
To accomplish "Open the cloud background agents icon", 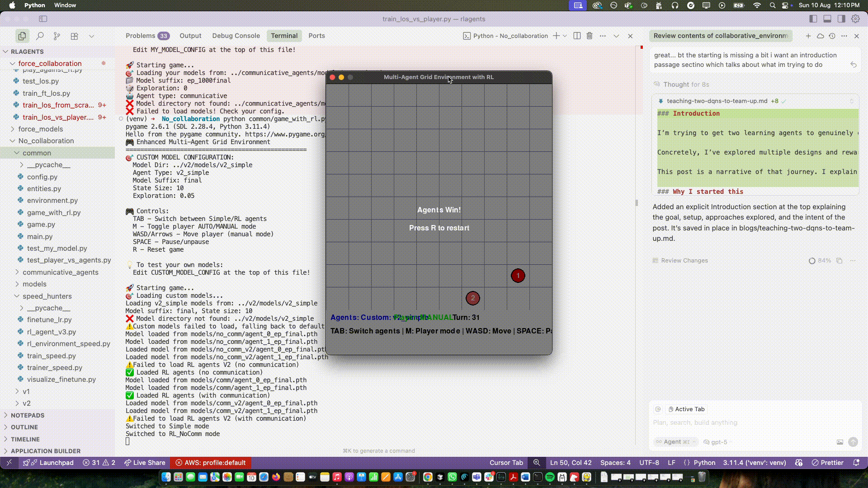I will tap(820, 36).
